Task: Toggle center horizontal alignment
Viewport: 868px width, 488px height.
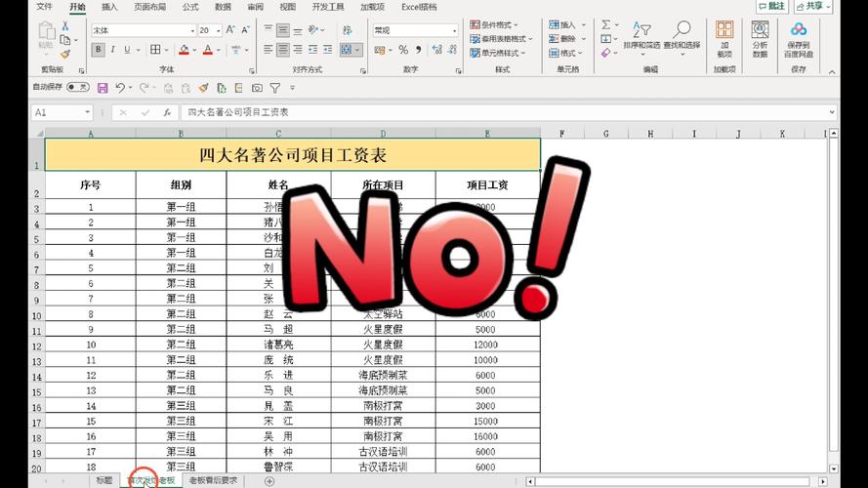Action: [283, 50]
